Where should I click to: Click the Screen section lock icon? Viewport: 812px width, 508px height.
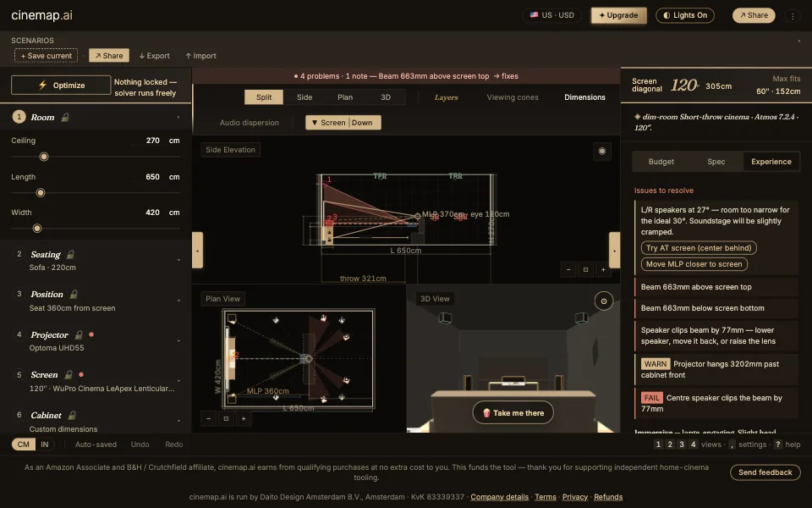[69, 374]
